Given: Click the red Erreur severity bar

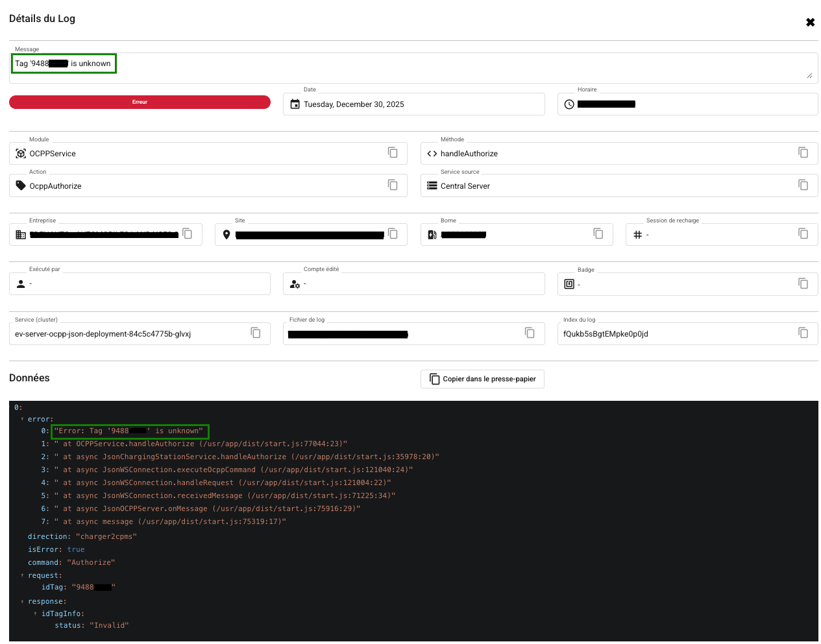Looking at the screenshot, I should pyautogui.click(x=140, y=102).
